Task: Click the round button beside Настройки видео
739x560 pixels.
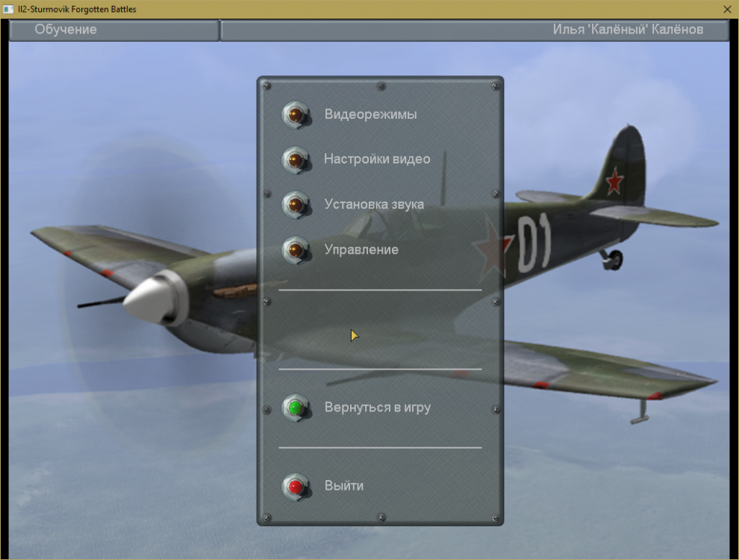Action: [296, 161]
